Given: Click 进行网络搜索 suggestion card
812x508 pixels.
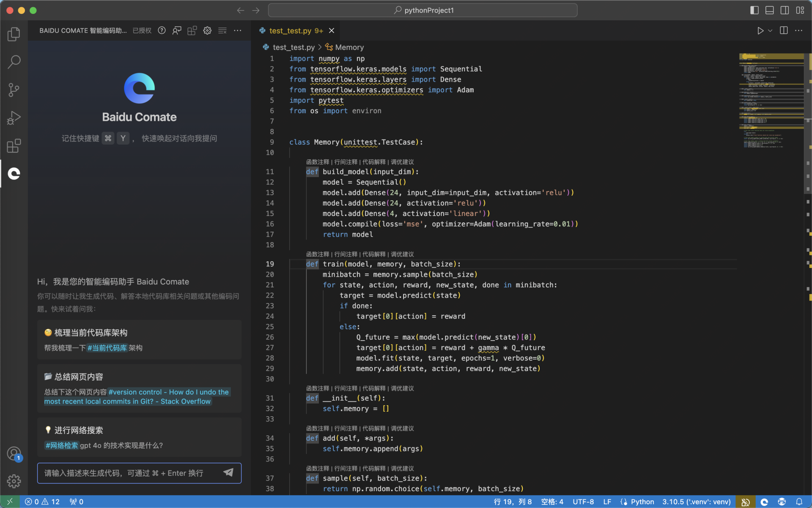Looking at the screenshot, I should coord(139,437).
